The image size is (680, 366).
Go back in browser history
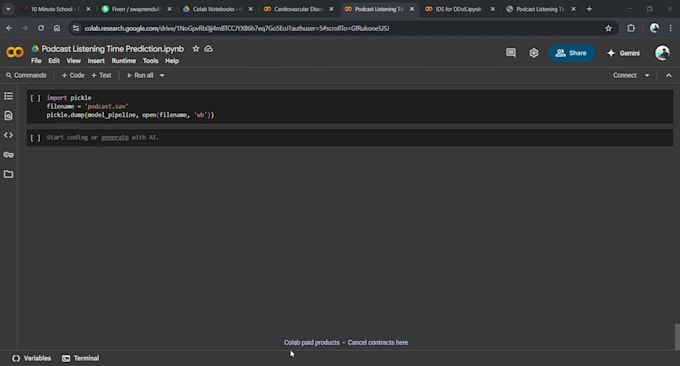9,28
